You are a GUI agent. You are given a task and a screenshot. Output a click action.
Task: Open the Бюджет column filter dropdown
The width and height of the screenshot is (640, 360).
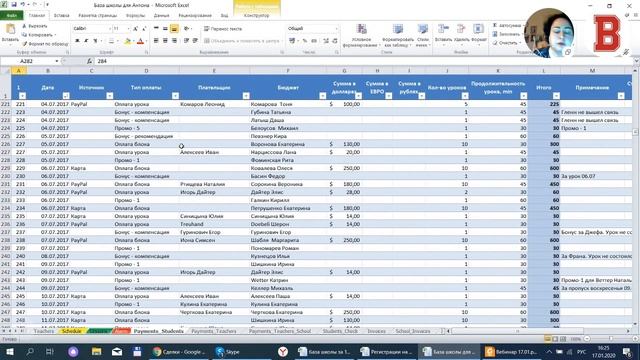pos(322,96)
